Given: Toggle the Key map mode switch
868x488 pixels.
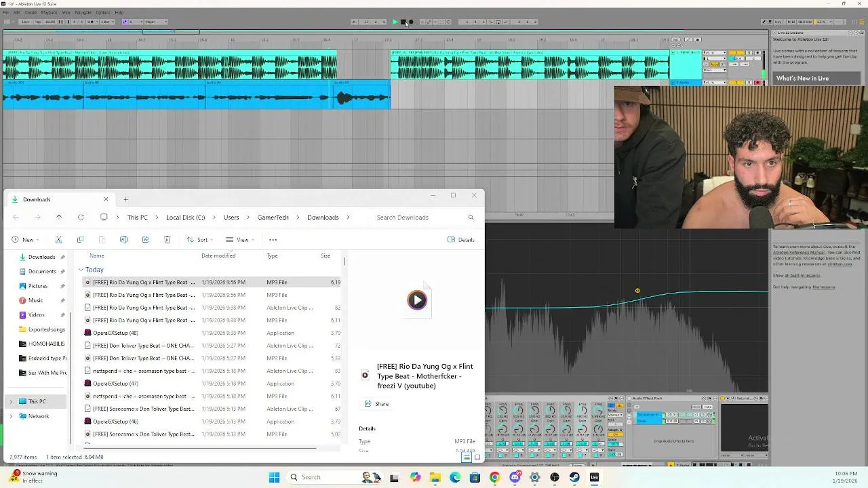Looking at the screenshot, I should 778,22.
